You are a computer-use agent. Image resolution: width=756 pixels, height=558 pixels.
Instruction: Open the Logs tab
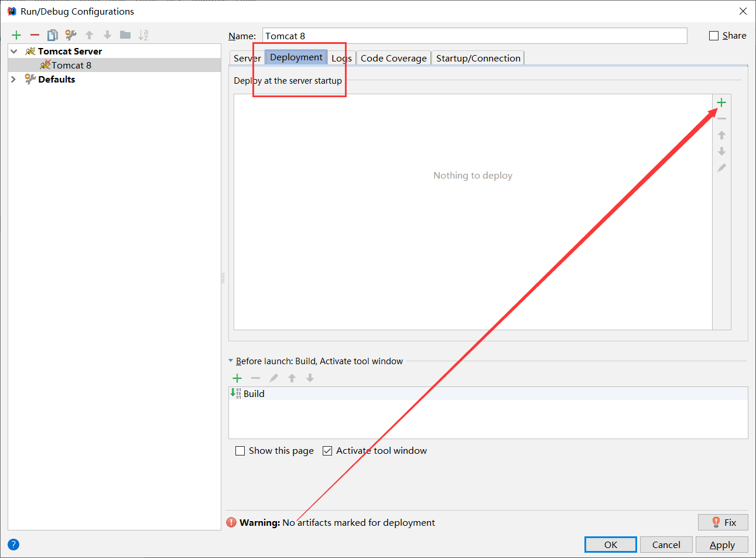pyautogui.click(x=341, y=58)
